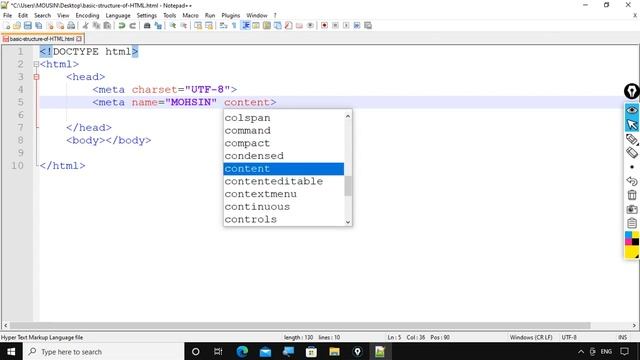Image resolution: width=640 pixels, height=360 pixels.
Task: Click Windows (CR LF) in status bar
Action: click(x=531, y=338)
